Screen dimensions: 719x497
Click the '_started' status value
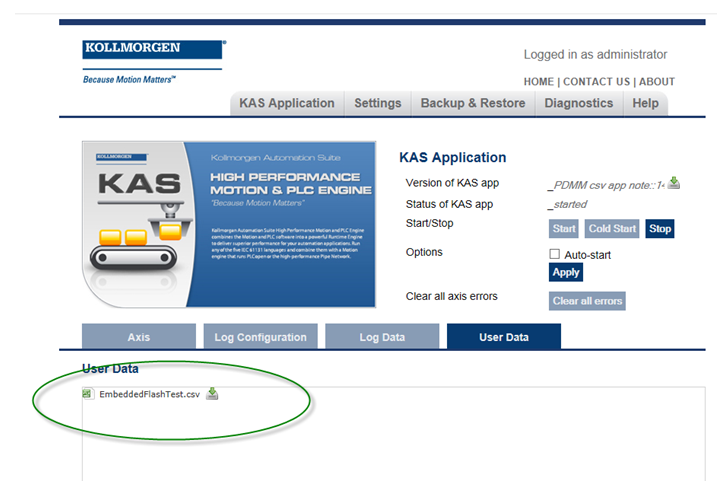pos(568,204)
